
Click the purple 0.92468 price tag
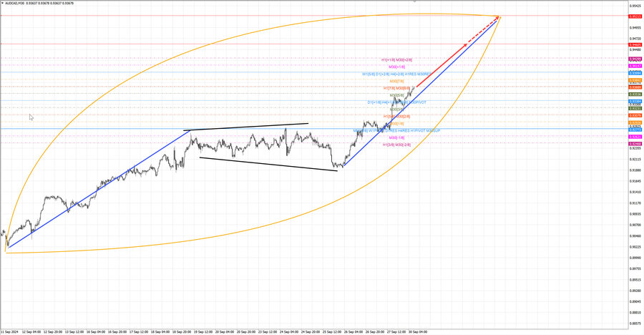tap(635, 143)
